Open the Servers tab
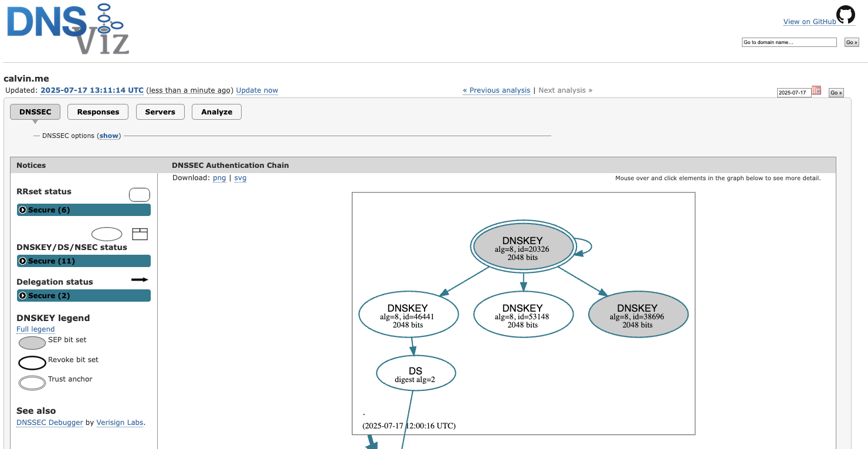The height and width of the screenshot is (449, 868). click(x=160, y=112)
